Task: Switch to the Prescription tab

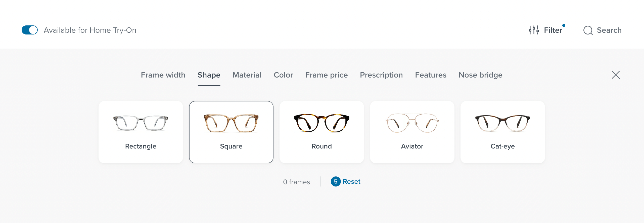Action: pos(381,75)
